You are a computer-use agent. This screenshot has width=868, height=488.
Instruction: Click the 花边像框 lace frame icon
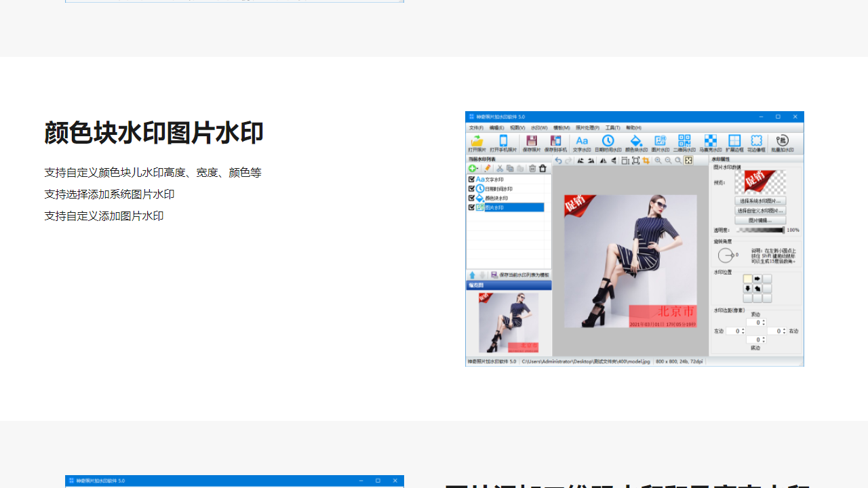pyautogui.click(x=756, y=141)
